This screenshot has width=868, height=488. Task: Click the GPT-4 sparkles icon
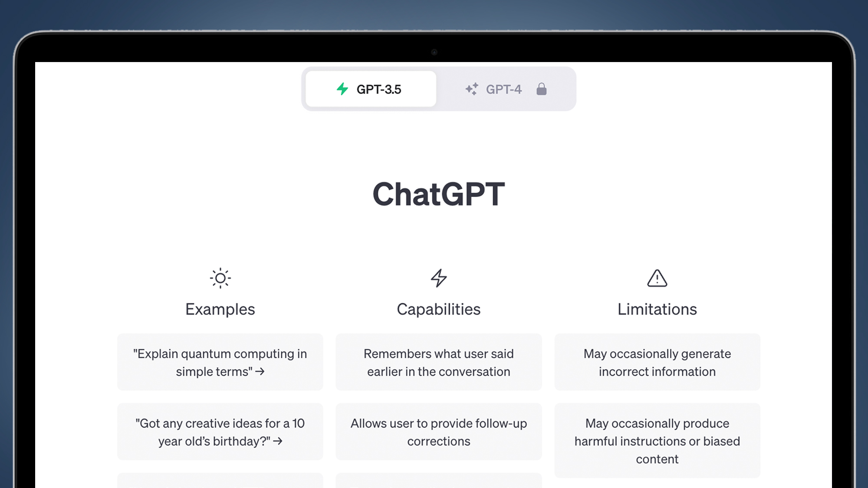472,89
